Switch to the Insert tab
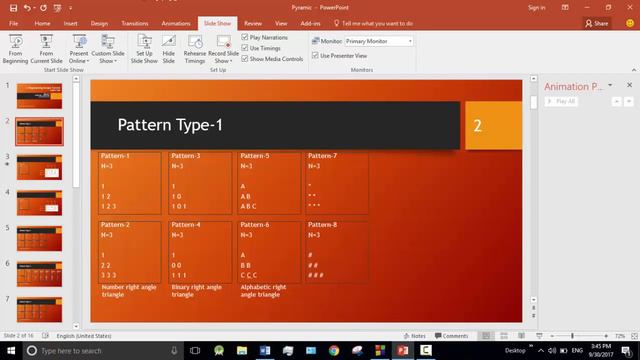Viewport: 640px width, 360px height. [x=71, y=23]
